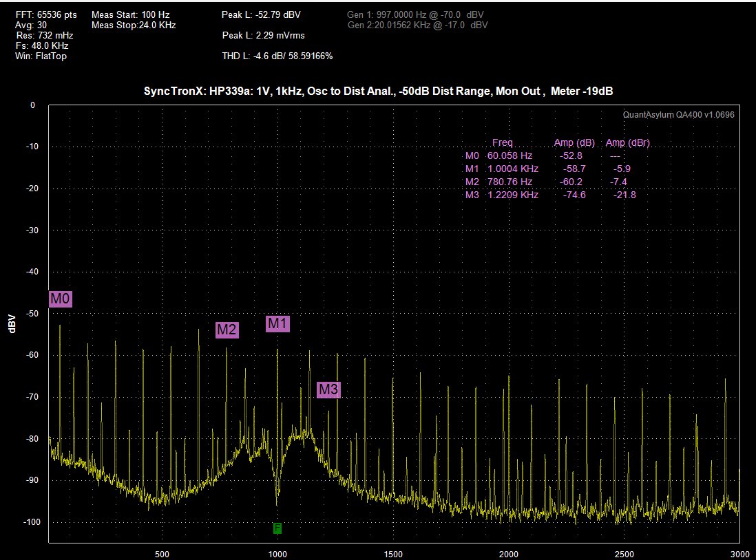Screen dimensions: 756x560
Task: Click the 'Fs: 48.0 KHz' readout
Action: pyautogui.click(x=42, y=46)
